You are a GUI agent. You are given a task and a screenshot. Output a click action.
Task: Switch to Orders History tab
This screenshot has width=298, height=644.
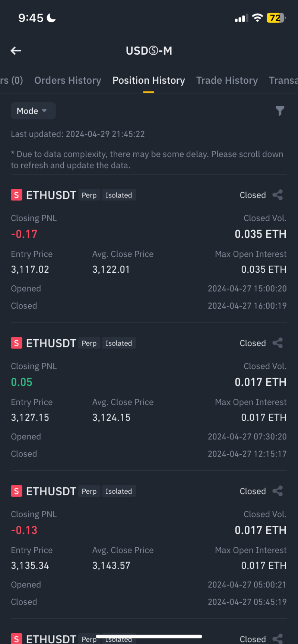[x=68, y=80]
